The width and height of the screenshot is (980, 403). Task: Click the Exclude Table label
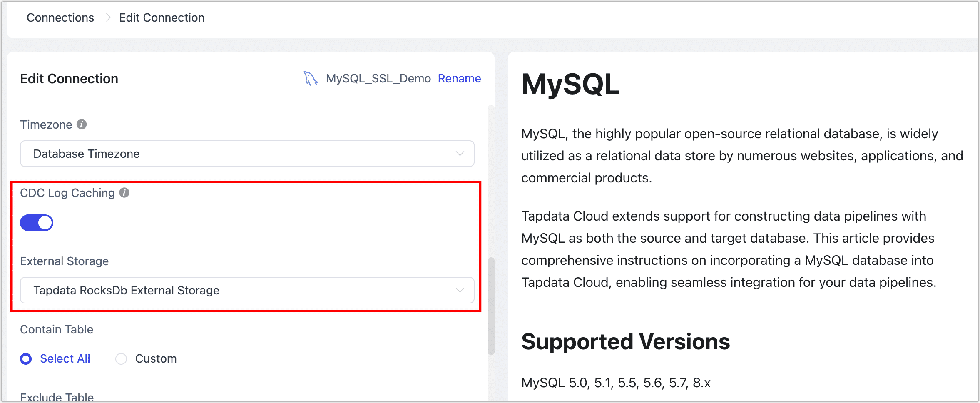tap(57, 397)
